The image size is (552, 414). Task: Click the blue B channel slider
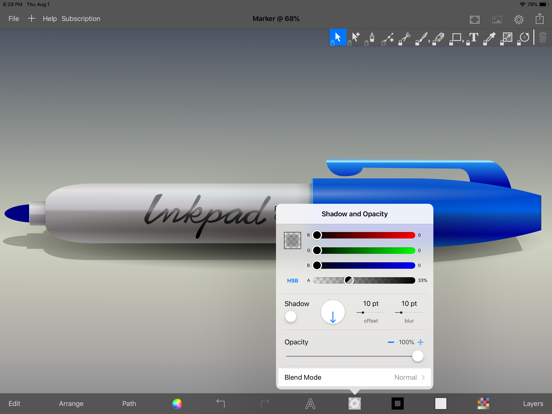[x=364, y=265]
